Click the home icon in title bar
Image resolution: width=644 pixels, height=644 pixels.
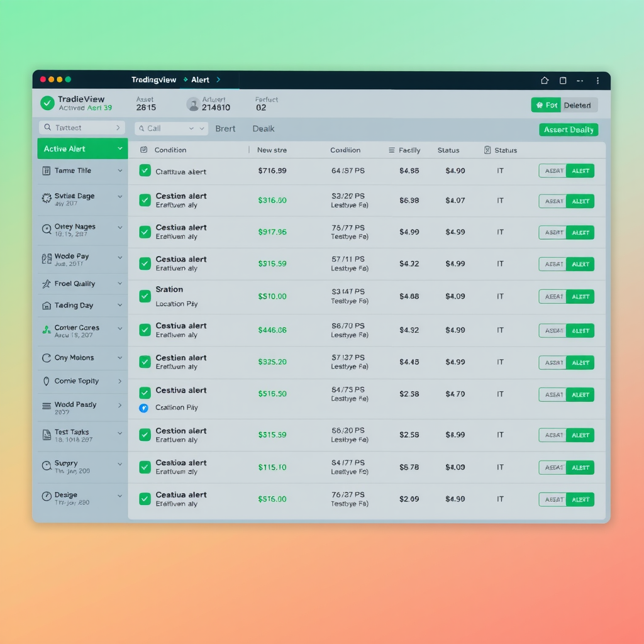click(545, 80)
